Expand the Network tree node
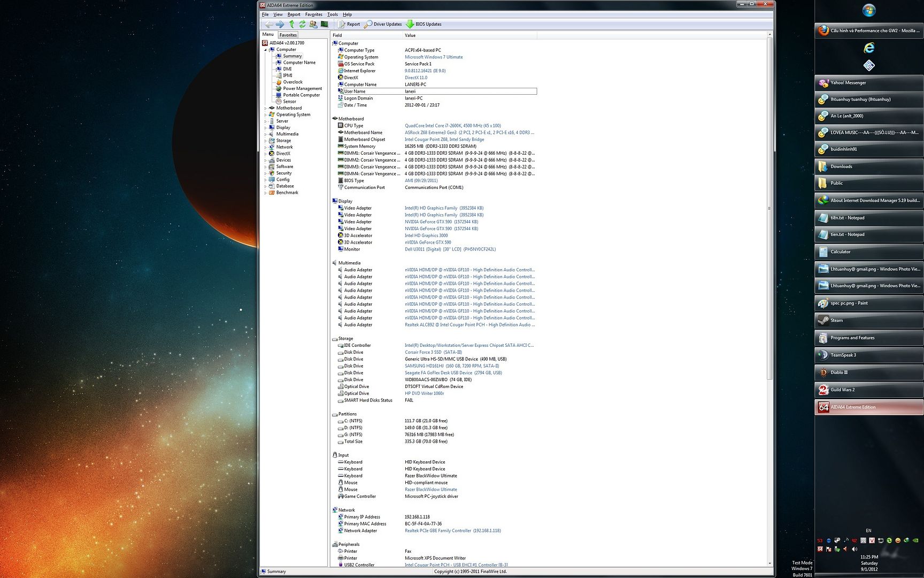This screenshot has width=924, height=578. (x=265, y=147)
